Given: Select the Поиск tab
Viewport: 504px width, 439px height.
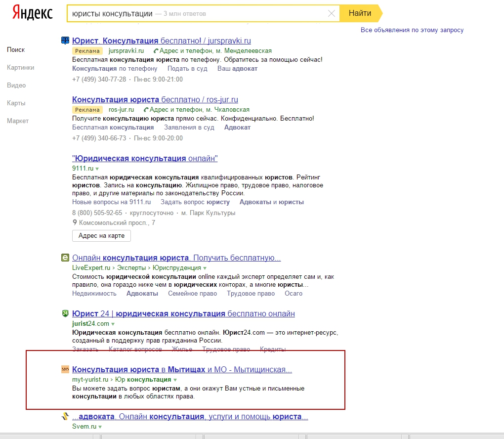Looking at the screenshot, I should click(x=16, y=49).
